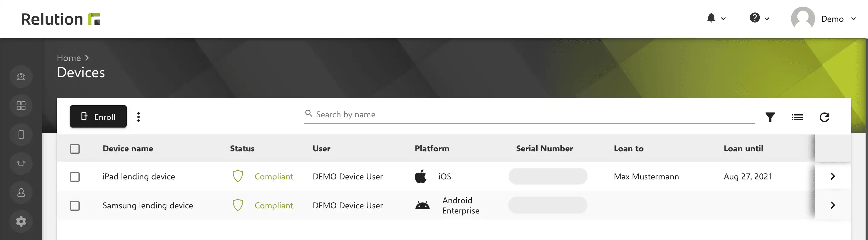
Task: Toggle the select-all devices checkbox
Action: click(75, 149)
